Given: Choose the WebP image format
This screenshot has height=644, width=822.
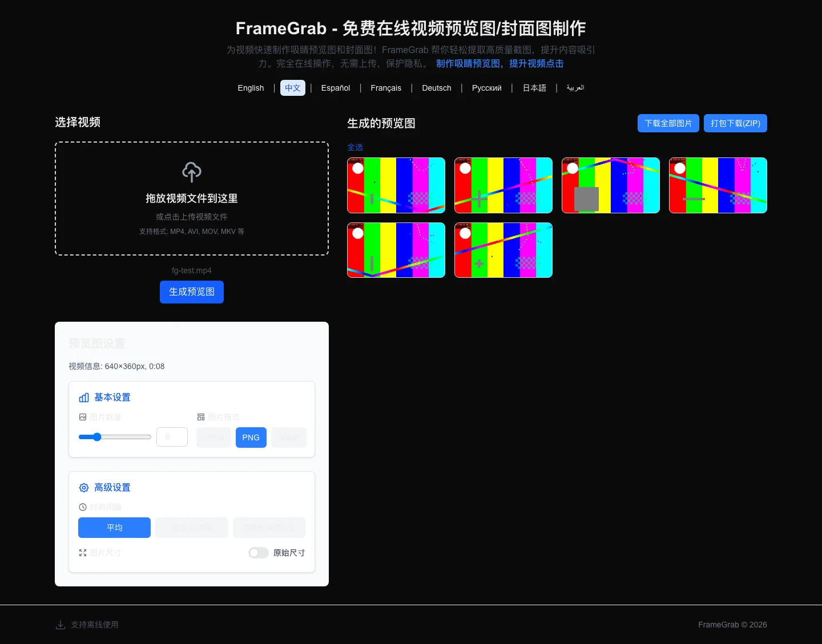Looking at the screenshot, I should click(289, 438).
